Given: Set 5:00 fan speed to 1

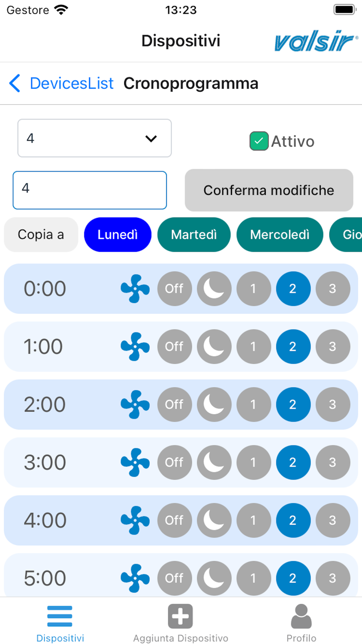Looking at the screenshot, I should tap(253, 578).
